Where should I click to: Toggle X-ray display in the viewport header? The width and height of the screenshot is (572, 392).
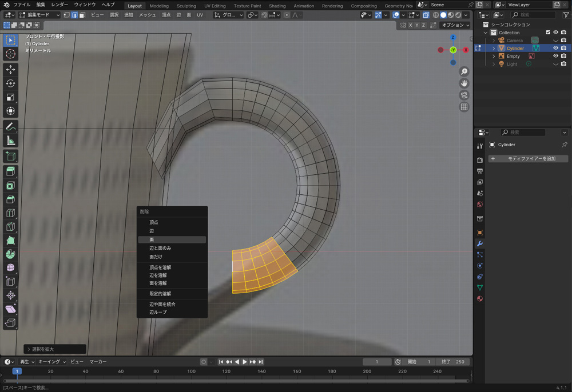[426, 15]
